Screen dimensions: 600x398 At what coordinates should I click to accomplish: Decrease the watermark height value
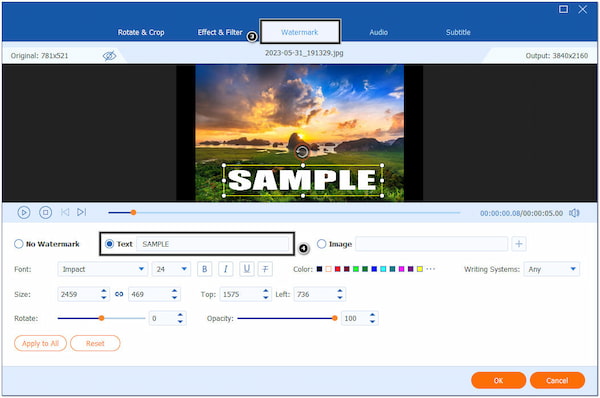(x=174, y=297)
